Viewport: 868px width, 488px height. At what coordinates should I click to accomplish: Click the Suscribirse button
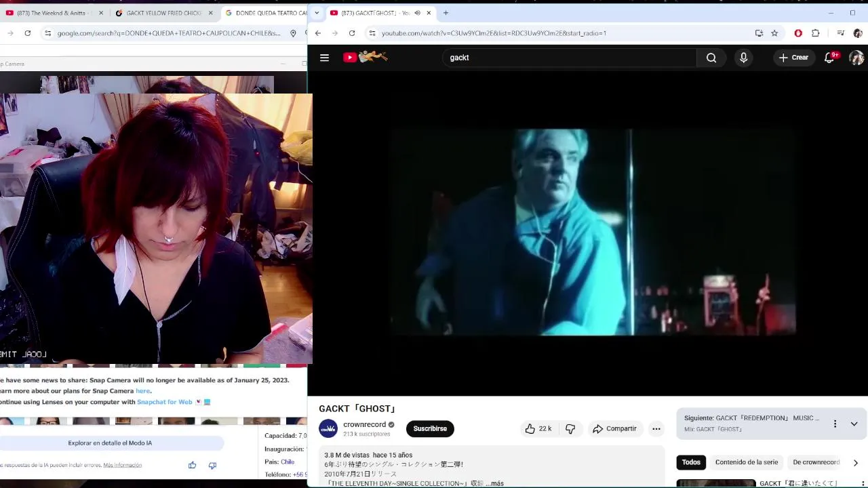pyautogui.click(x=430, y=428)
